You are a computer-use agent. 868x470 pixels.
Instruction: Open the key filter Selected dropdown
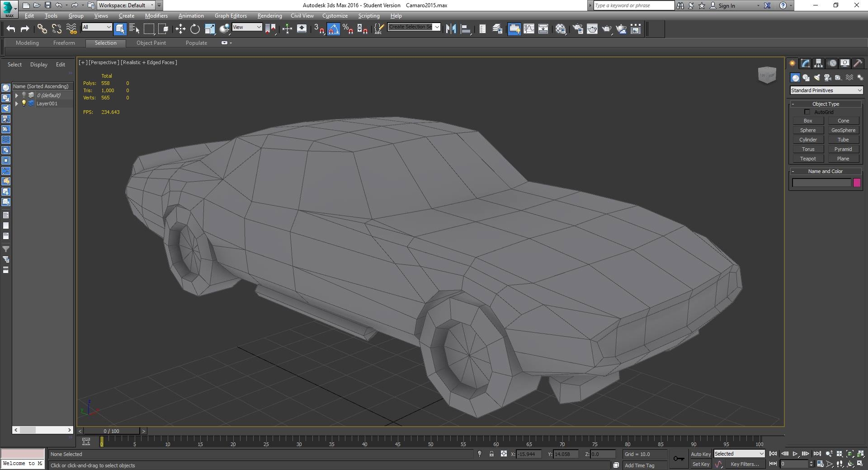click(739, 454)
